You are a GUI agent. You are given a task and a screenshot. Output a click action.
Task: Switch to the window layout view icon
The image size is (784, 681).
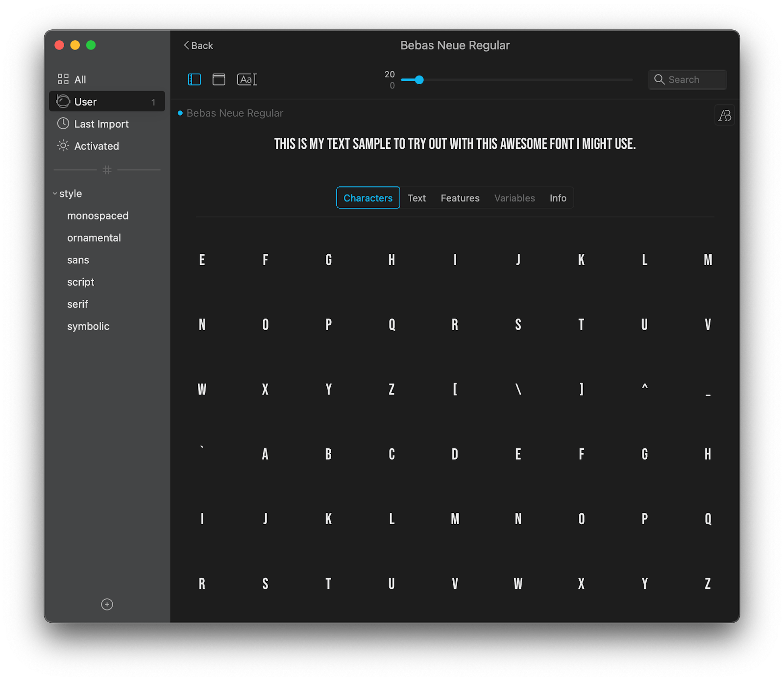(x=219, y=79)
